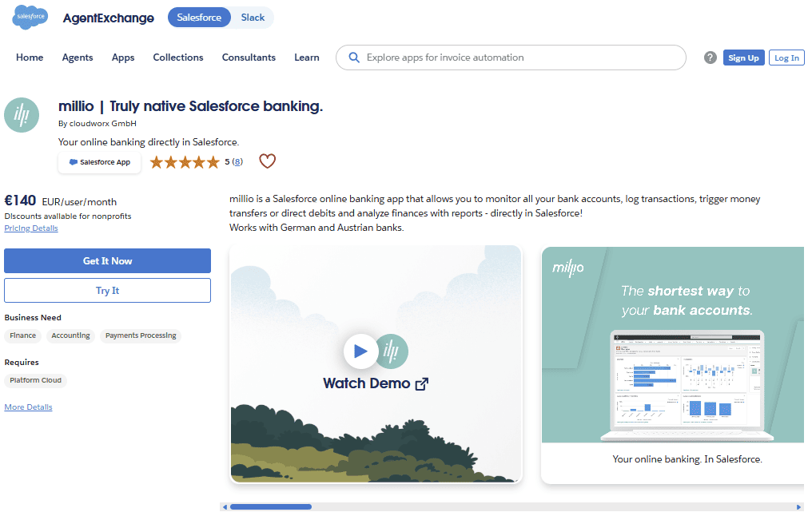Image resolution: width=812 pixels, height=516 pixels.
Task: Switch to the Slack toggle option
Action: point(253,18)
